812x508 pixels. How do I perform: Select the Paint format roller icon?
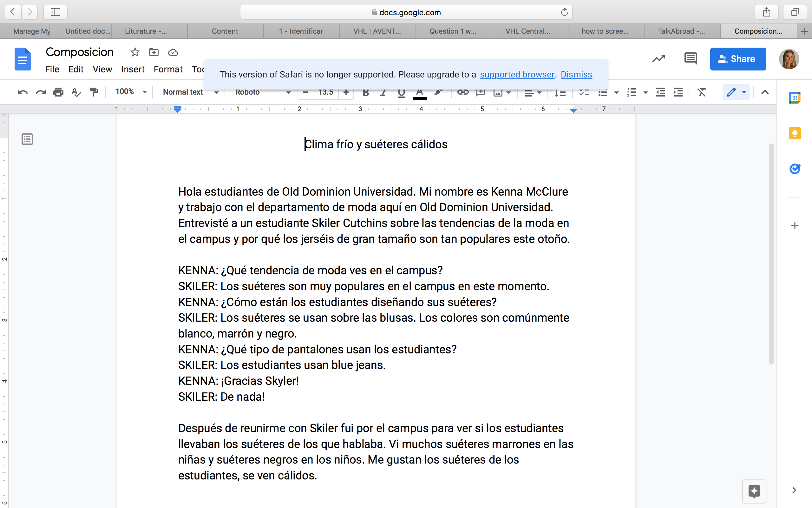pos(94,92)
